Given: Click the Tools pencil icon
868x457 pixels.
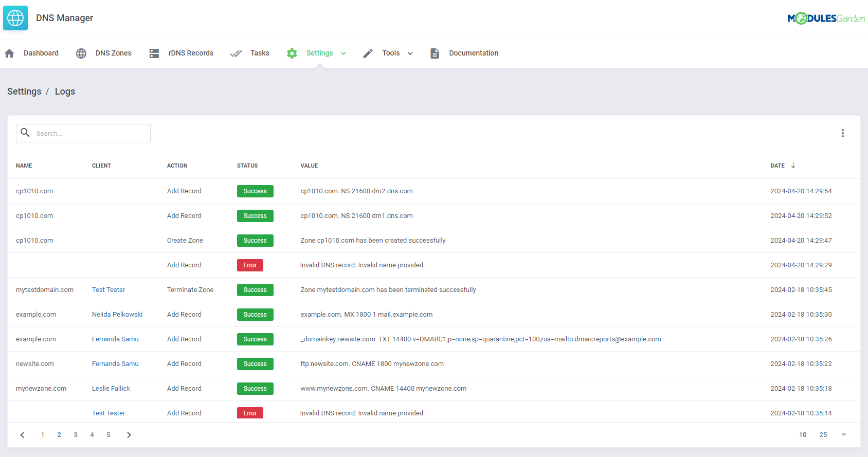Looking at the screenshot, I should (x=368, y=53).
